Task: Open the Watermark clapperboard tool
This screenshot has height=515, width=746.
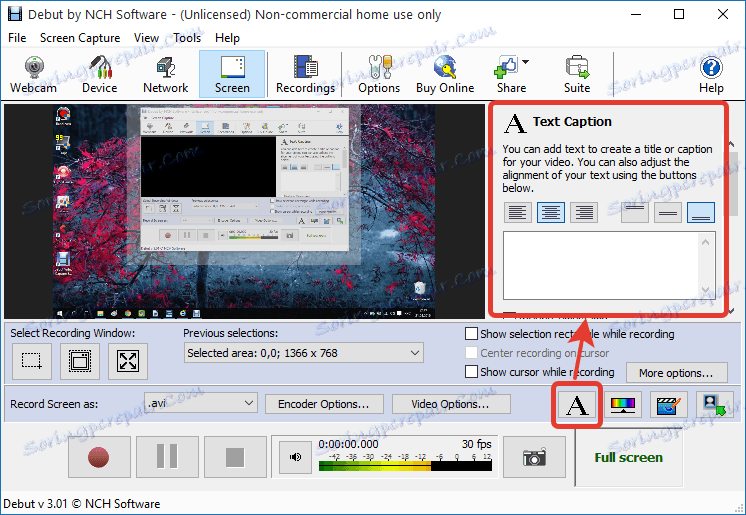Action: [x=668, y=405]
